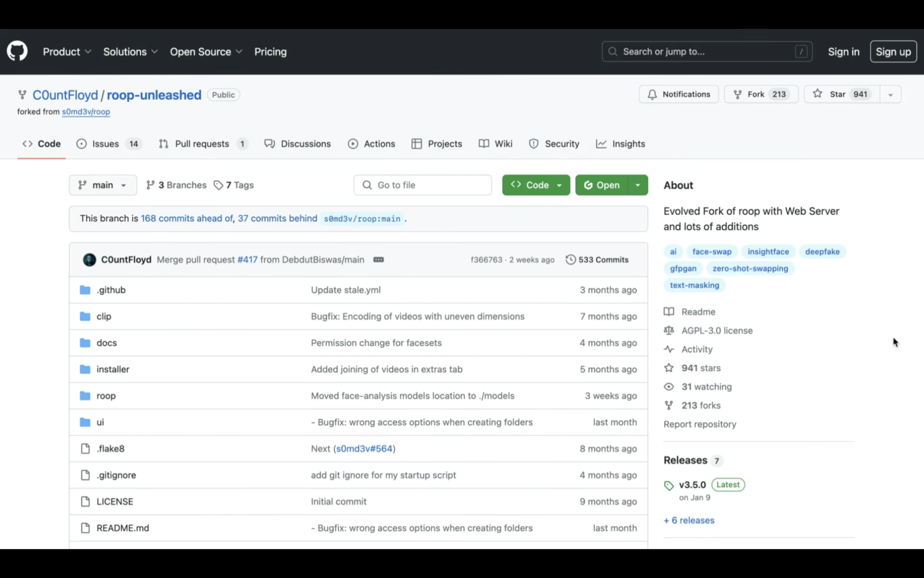The image size is (924, 578).
Task: Expand the green Code dropdown button
Action: click(536, 185)
